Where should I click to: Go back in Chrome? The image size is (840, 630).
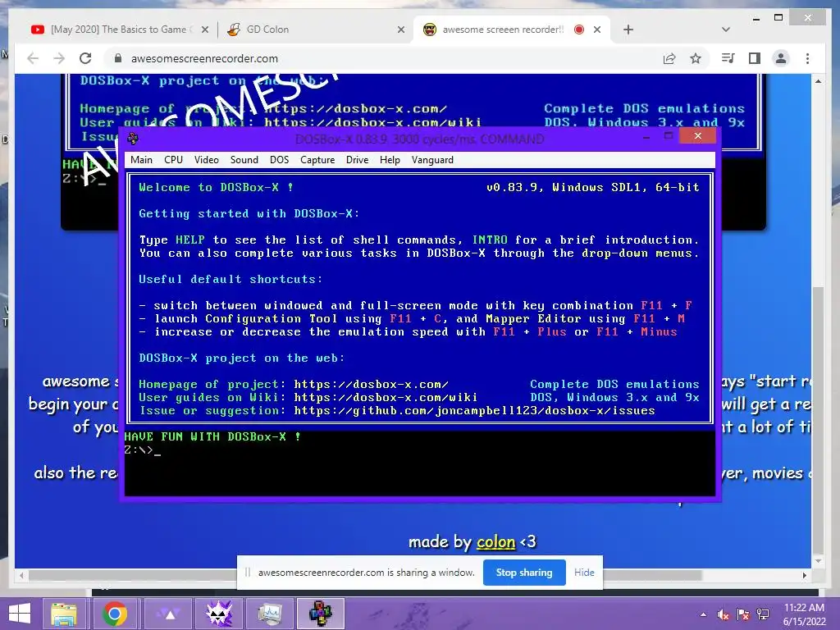[33, 58]
